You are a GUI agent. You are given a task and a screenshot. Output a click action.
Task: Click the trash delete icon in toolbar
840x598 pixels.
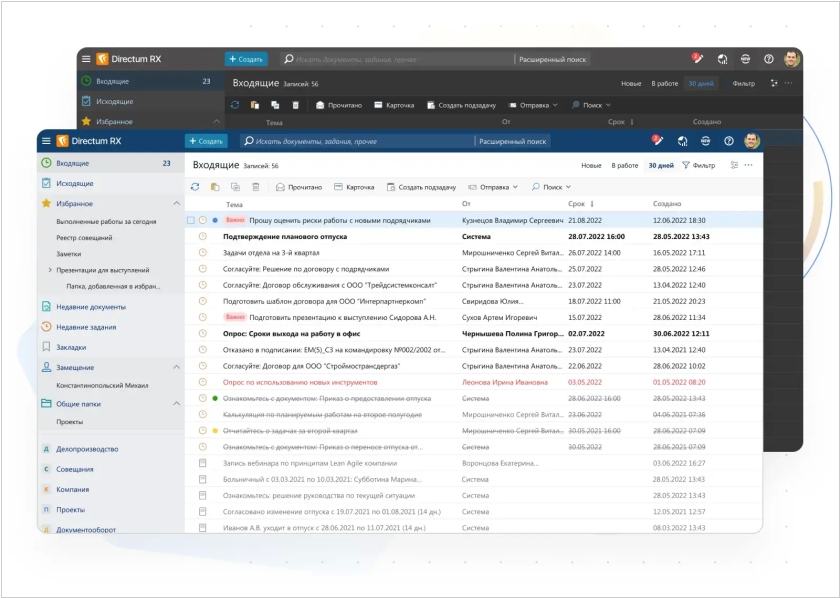click(255, 187)
